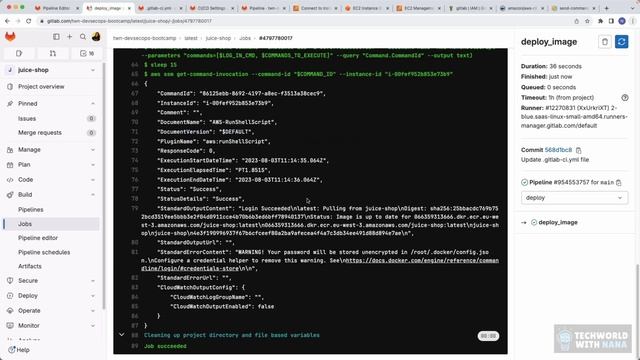Select the deploy_image job link

click(558, 222)
